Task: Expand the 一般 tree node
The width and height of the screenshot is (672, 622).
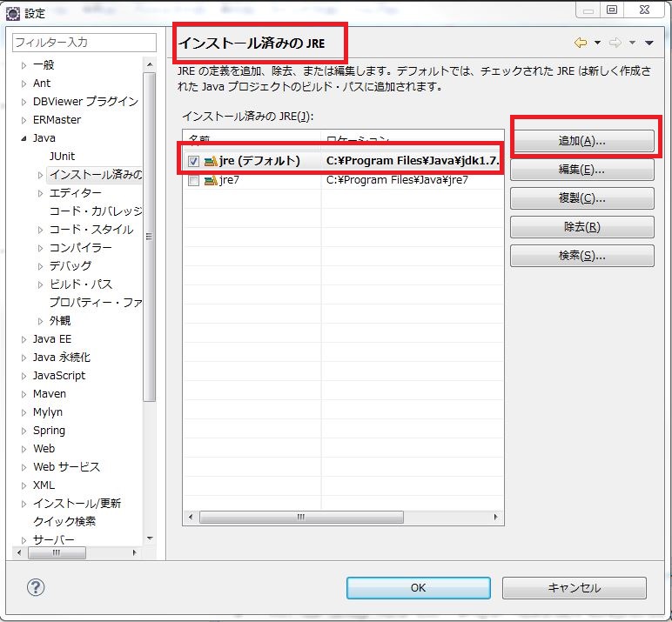Action: click(x=24, y=65)
